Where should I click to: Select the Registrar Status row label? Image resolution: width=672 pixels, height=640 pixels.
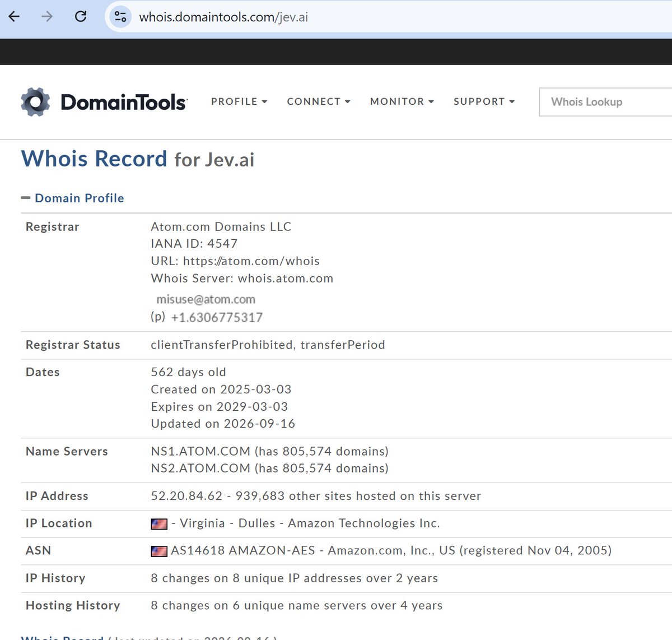73,345
